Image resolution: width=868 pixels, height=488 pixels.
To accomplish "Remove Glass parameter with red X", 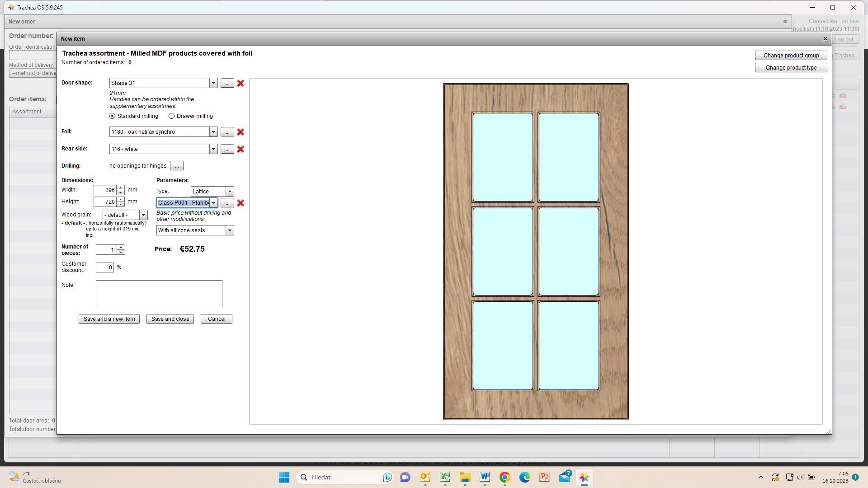I will [241, 203].
